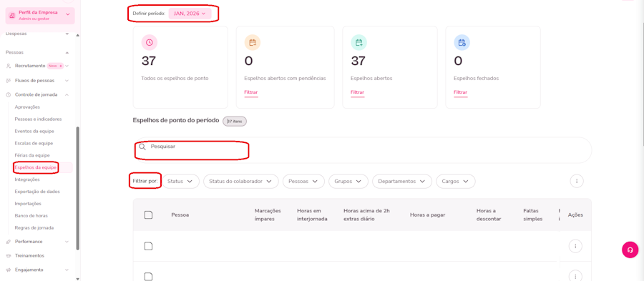Click Filtrar under Espelhos abertos
The width and height of the screenshot is (644, 281).
(357, 92)
